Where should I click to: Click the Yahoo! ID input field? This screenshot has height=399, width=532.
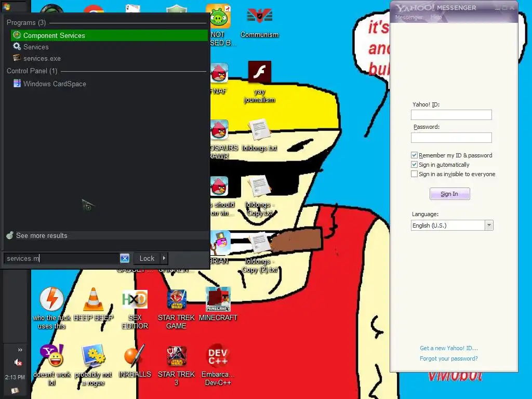click(451, 115)
